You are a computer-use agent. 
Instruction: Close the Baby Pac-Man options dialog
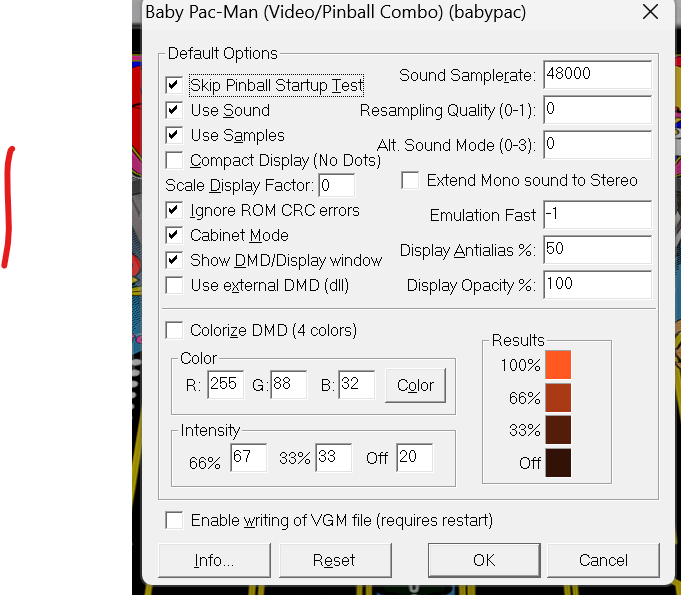tap(650, 12)
